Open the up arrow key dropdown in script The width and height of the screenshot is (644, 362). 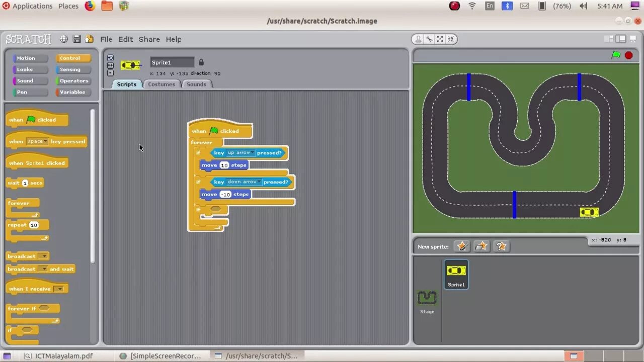point(241,153)
